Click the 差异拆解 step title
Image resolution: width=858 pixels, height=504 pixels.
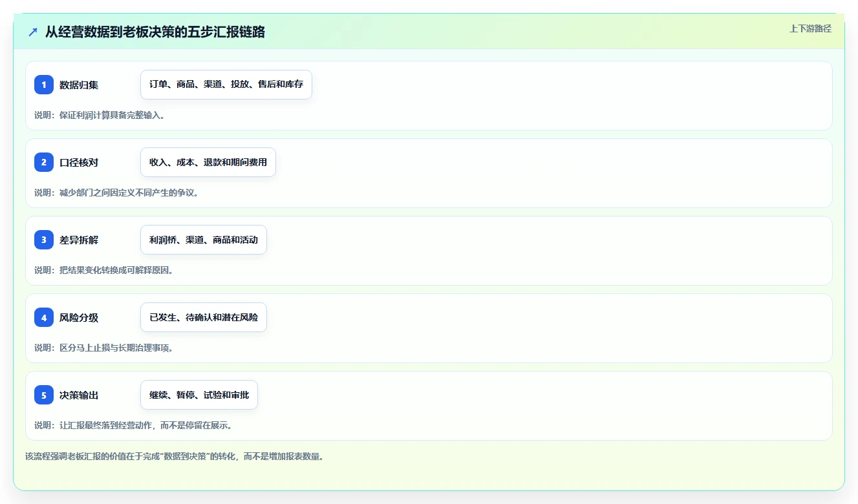pos(79,240)
